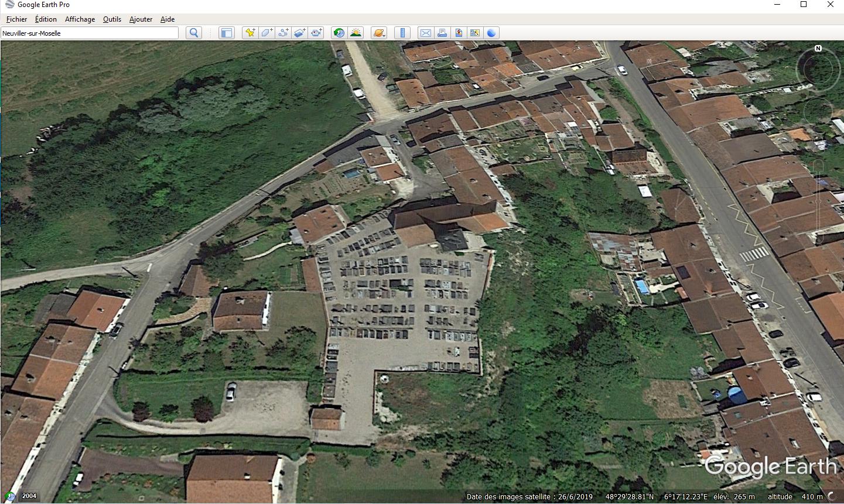
Task: Save image of current view
Action: (x=459, y=33)
